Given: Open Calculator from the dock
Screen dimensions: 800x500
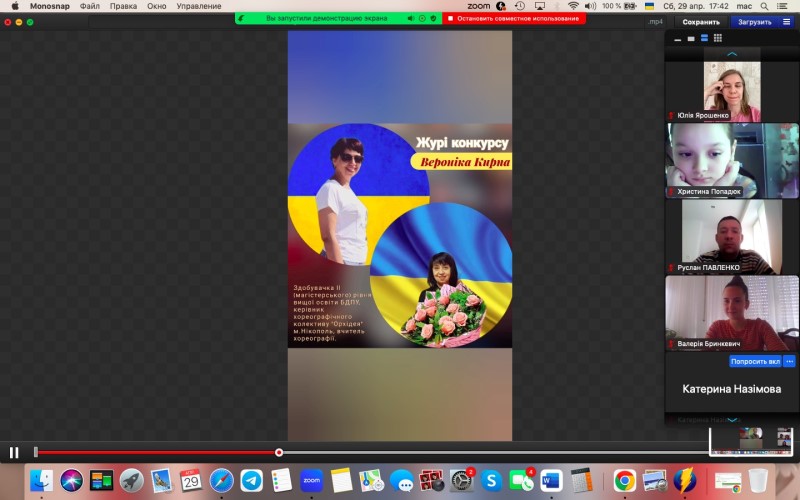Looking at the screenshot, I should (582, 481).
